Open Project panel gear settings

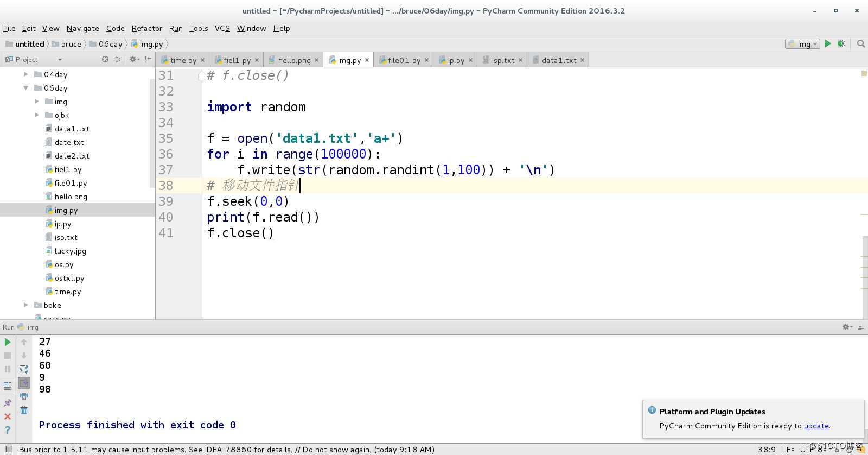point(133,59)
